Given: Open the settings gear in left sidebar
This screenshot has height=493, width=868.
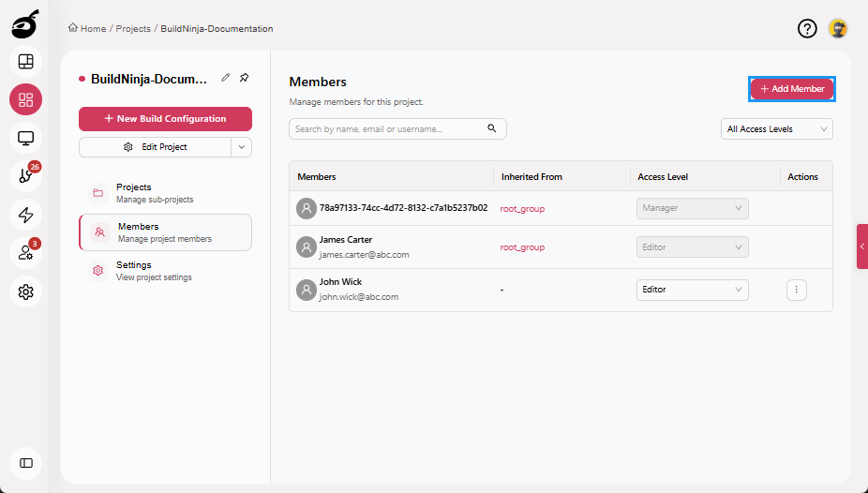Looking at the screenshot, I should [26, 291].
